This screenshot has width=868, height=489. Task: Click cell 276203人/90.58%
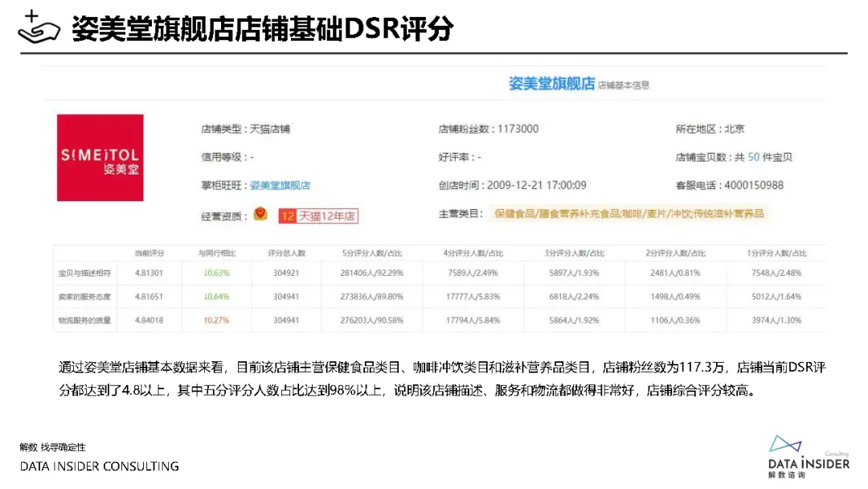click(372, 321)
